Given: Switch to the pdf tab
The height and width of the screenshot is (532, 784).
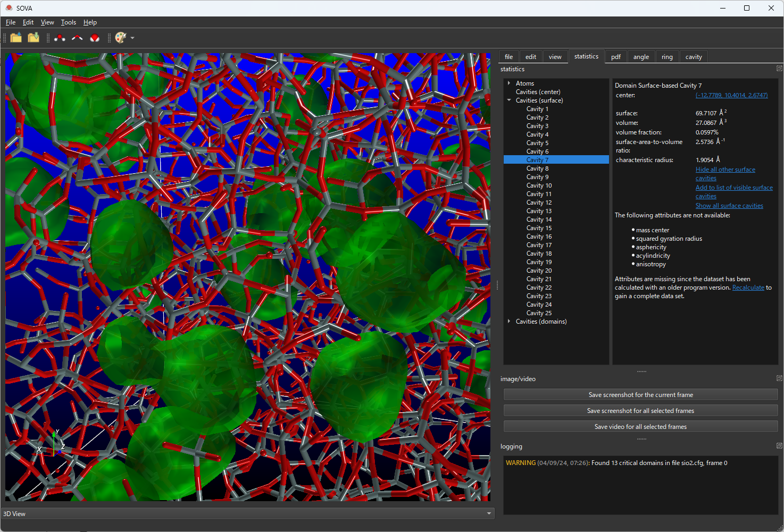Looking at the screenshot, I should pyautogui.click(x=616, y=57).
